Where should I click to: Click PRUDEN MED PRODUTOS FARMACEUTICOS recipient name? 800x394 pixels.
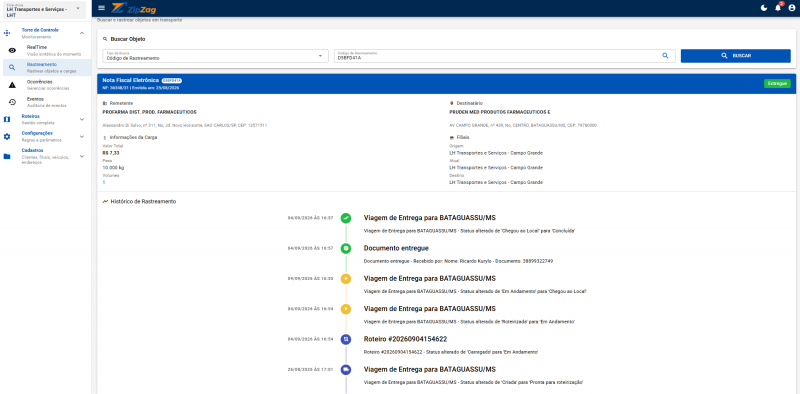(x=500, y=112)
